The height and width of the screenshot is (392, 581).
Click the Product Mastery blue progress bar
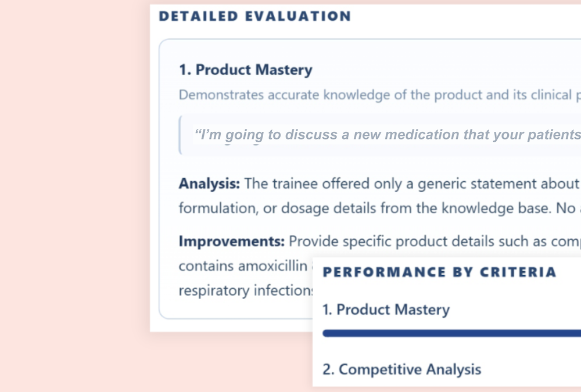click(x=451, y=333)
